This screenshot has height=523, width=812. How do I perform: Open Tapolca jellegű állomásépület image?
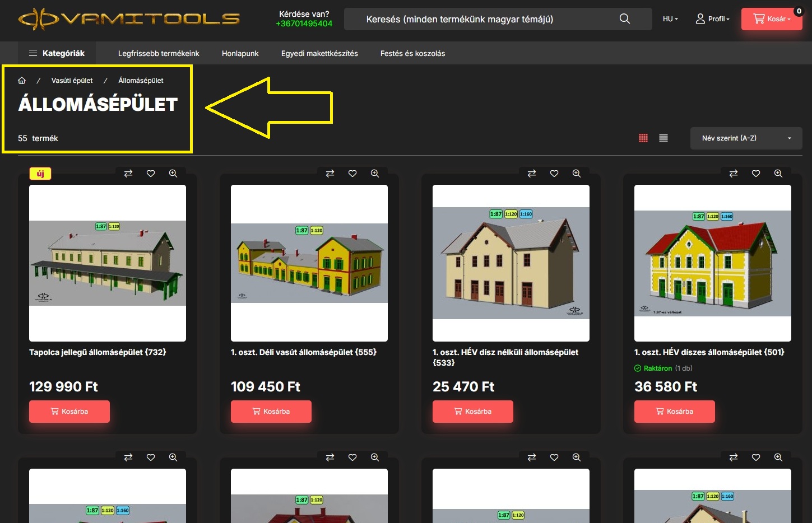(x=108, y=263)
